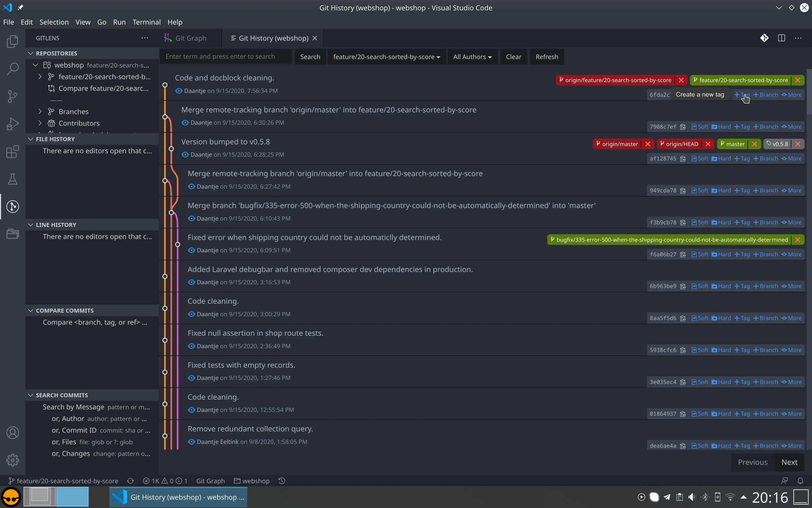
Task: Open the branch selector dropdown
Action: [x=387, y=57]
